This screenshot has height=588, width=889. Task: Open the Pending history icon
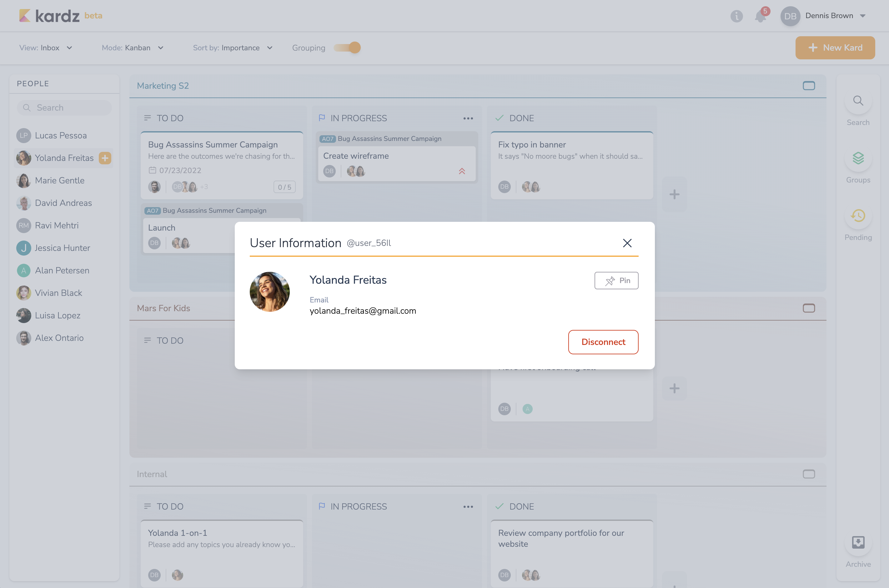coord(858,216)
